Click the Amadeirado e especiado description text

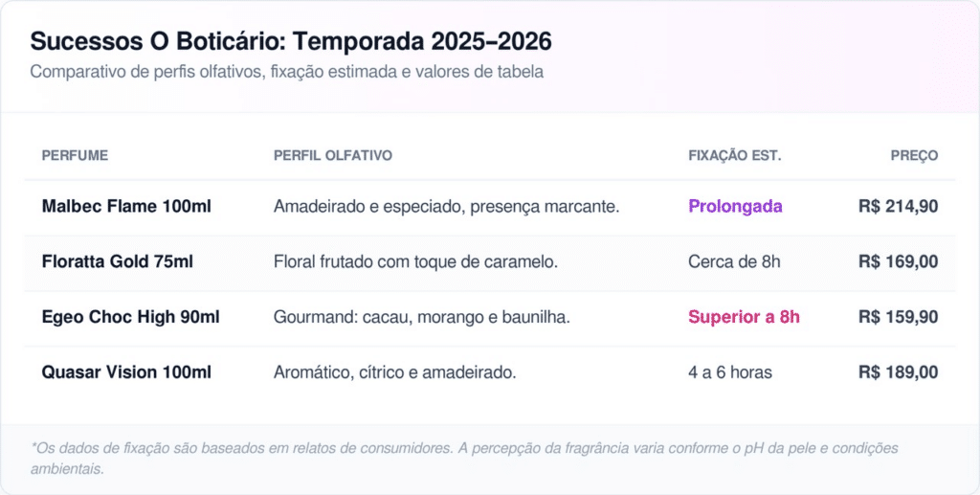coord(446,206)
